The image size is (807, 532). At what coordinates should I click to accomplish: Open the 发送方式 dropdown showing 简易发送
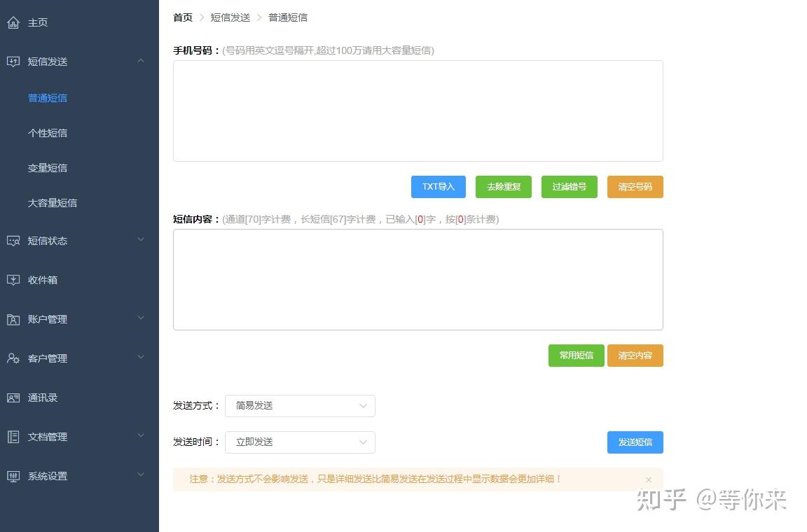coord(300,406)
